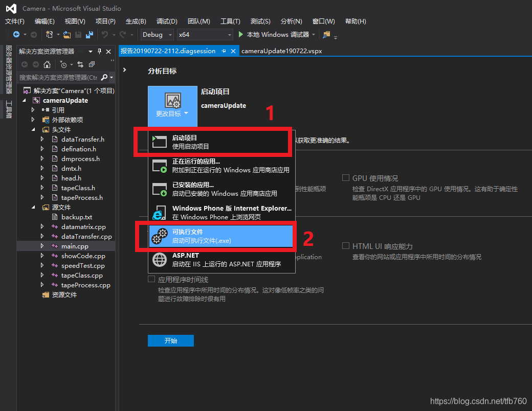Switch to the cameraUpdate190722.vspx tab

pos(281,51)
